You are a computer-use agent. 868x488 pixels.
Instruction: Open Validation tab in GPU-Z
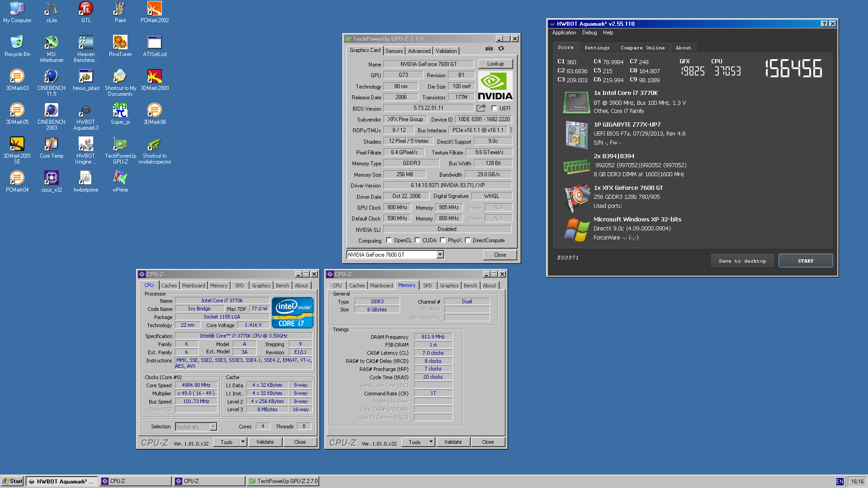coord(446,51)
